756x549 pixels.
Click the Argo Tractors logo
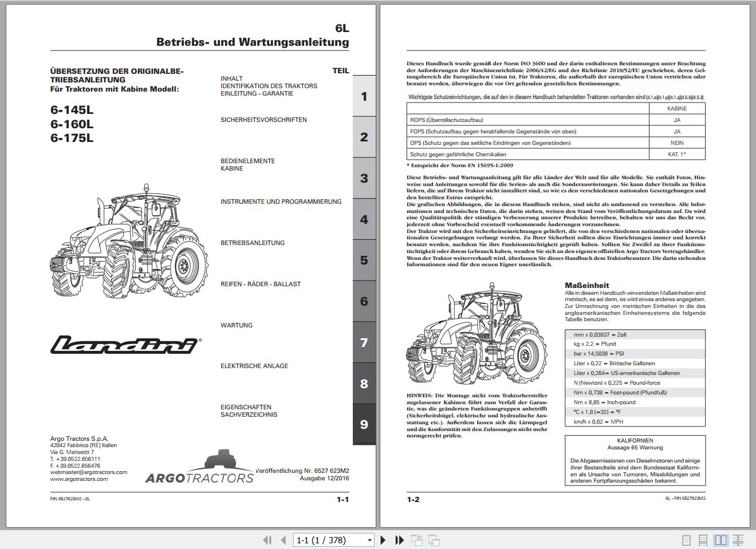point(199,467)
